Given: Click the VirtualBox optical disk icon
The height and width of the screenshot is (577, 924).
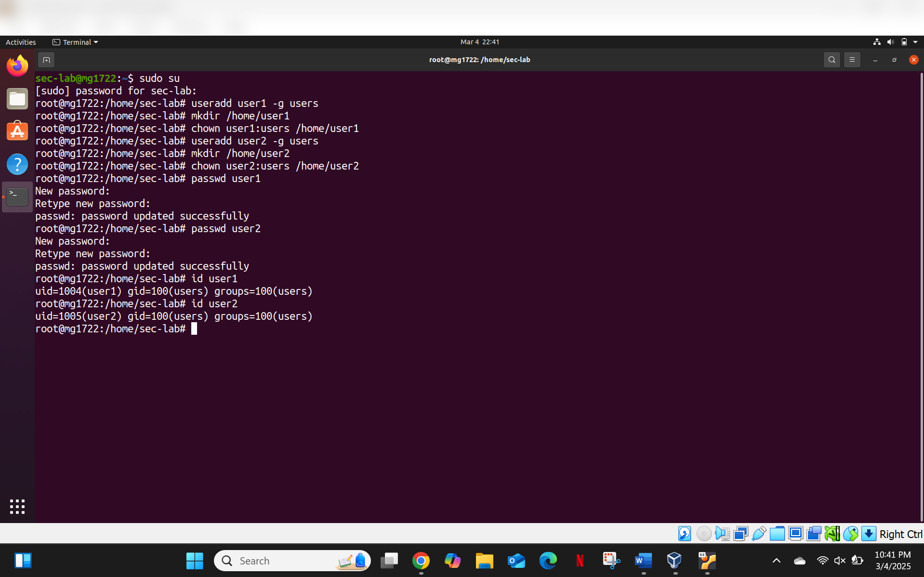Looking at the screenshot, I should click(x=704, y=534).
